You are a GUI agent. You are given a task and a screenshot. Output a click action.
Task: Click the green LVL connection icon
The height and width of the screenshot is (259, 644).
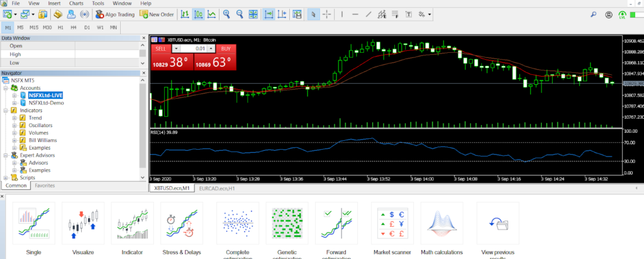coord(622,15)
